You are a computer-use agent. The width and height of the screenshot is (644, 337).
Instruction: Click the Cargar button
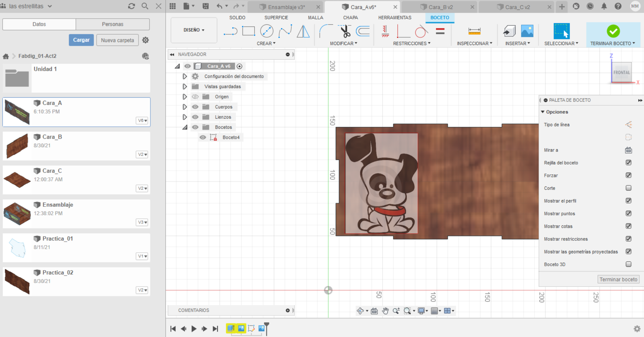pyautogui.click(x=81, y=40)
